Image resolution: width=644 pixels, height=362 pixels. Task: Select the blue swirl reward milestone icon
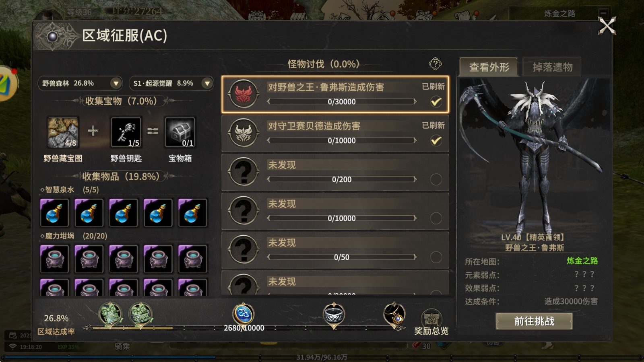(244, 314)
